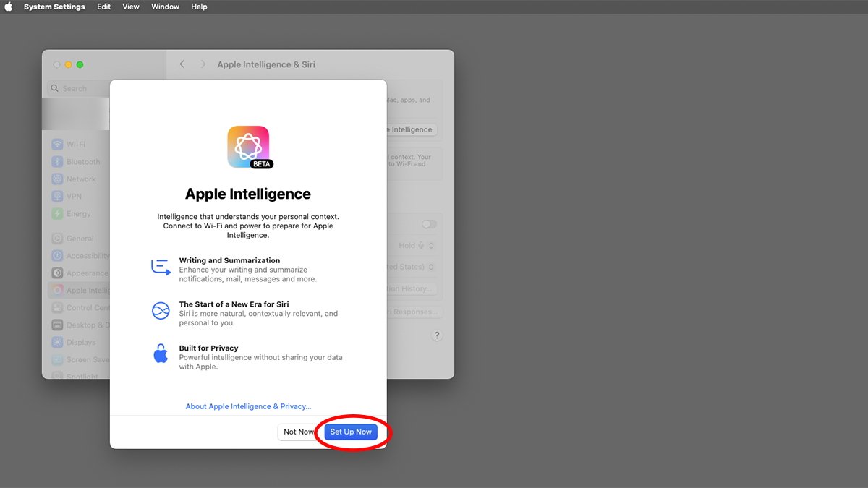Click the question mark help button
The height and width of the screenshot is (488, 868).
point(437,335)
